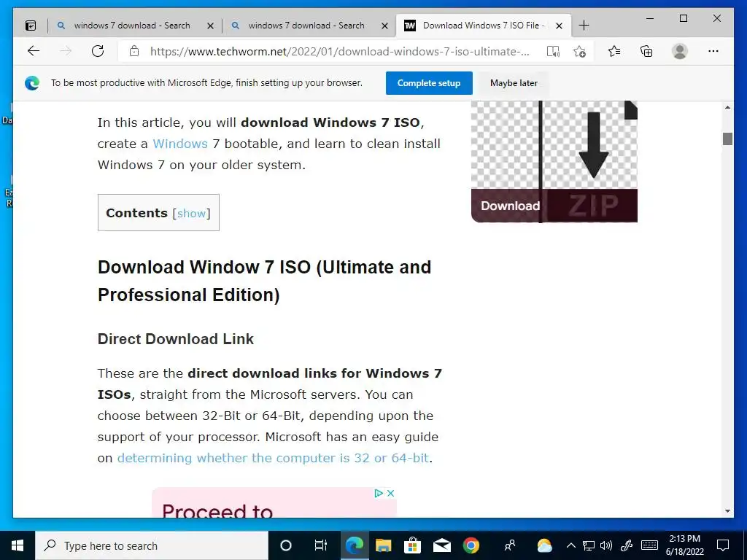
Task: Click the grayed forward navigation arrow
Action: [x=66, y=51]
